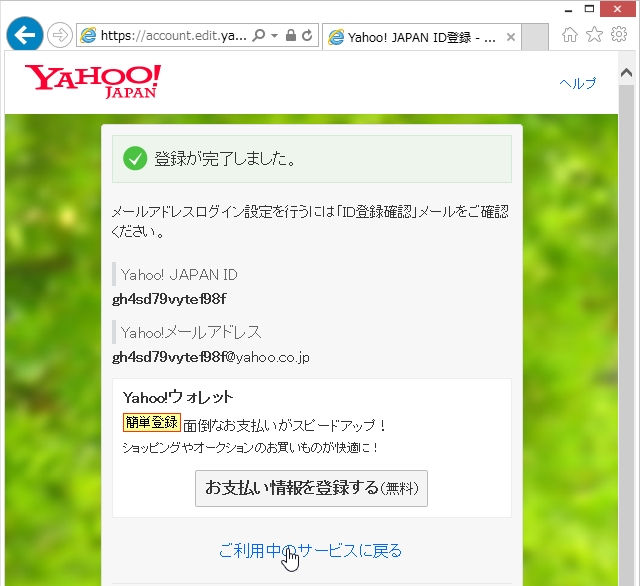Click the Yahoo!ウォレット heading
640x586 pixels.
click(x=178, y=397)
